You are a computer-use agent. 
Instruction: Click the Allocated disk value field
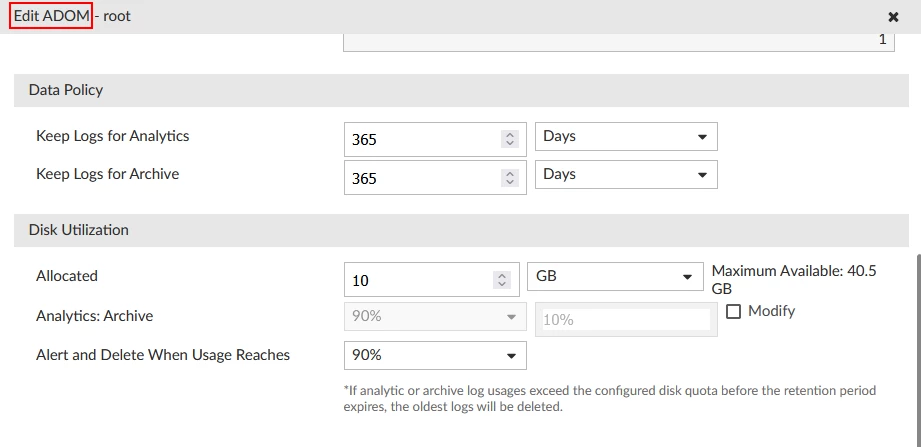tap(432, 280)
